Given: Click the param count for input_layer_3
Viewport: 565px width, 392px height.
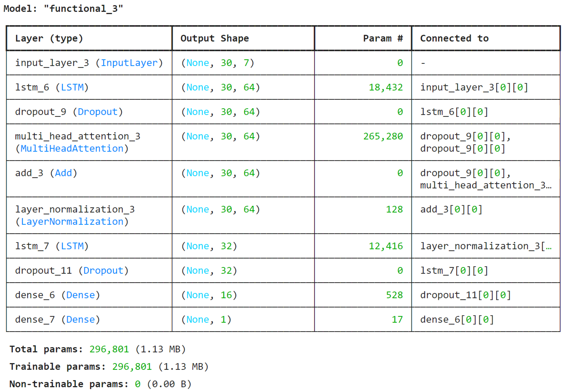Looking at the screenshot, I should click(x=400, y=63).
